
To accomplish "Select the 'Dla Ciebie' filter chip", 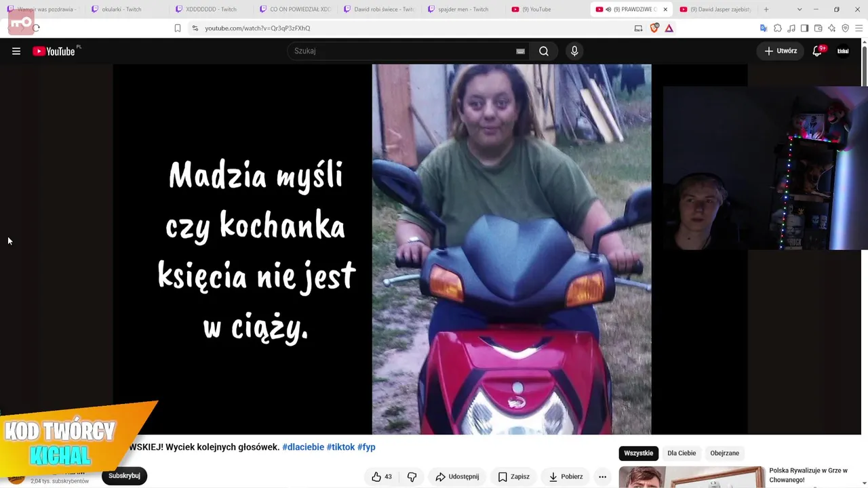I will coord(682,453).
